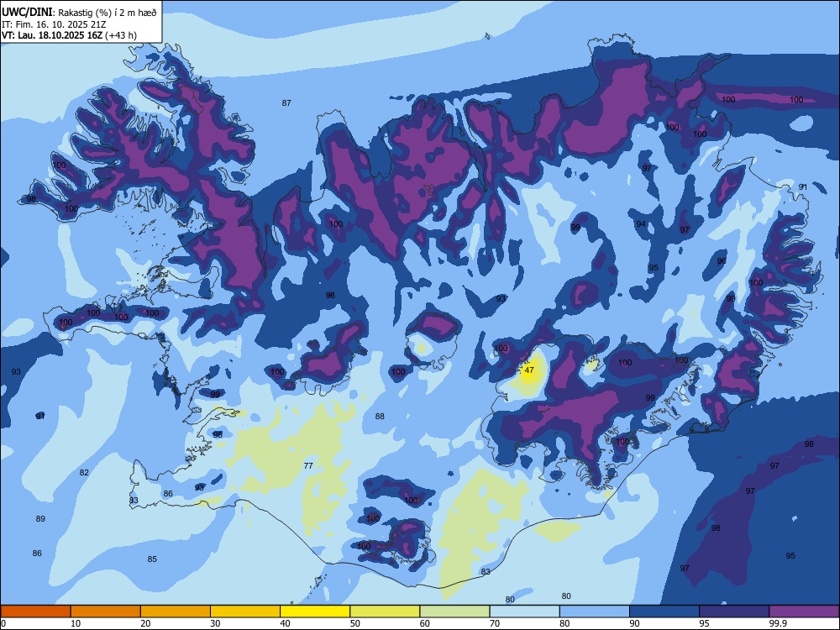Click the light blue 80–90 legend swatch
Screen dimensions: 840x630
[x=595, y=612]
